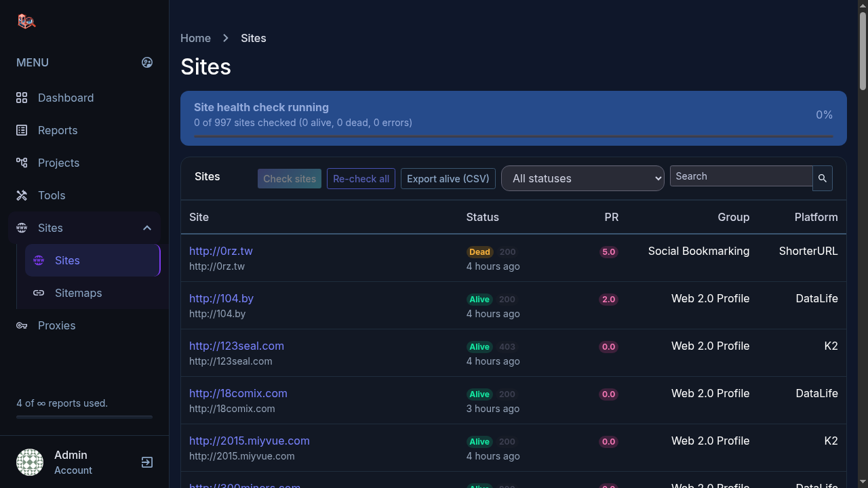Click the Account label under Admin

[x=73, y=470]
